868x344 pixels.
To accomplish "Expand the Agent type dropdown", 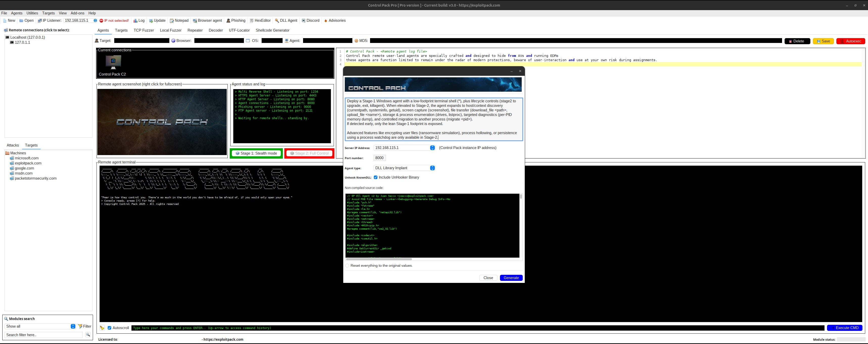I will (432, 168).
